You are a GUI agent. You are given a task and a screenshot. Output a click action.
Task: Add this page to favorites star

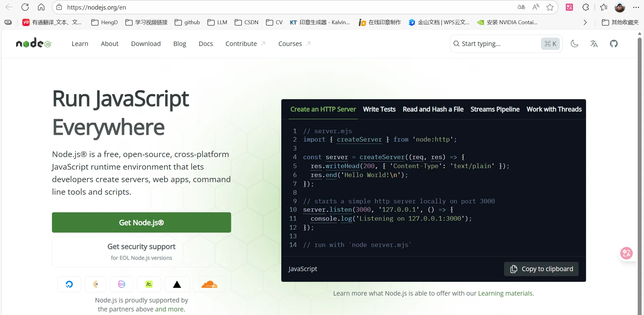(550, 7)
